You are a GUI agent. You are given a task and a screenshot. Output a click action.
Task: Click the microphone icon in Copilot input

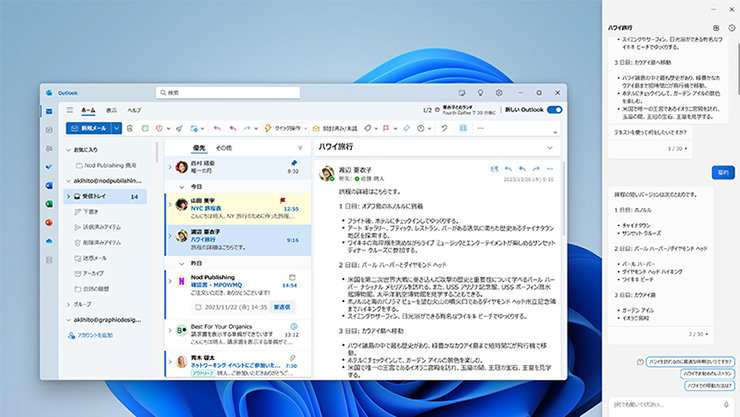[x=726, y=405]
